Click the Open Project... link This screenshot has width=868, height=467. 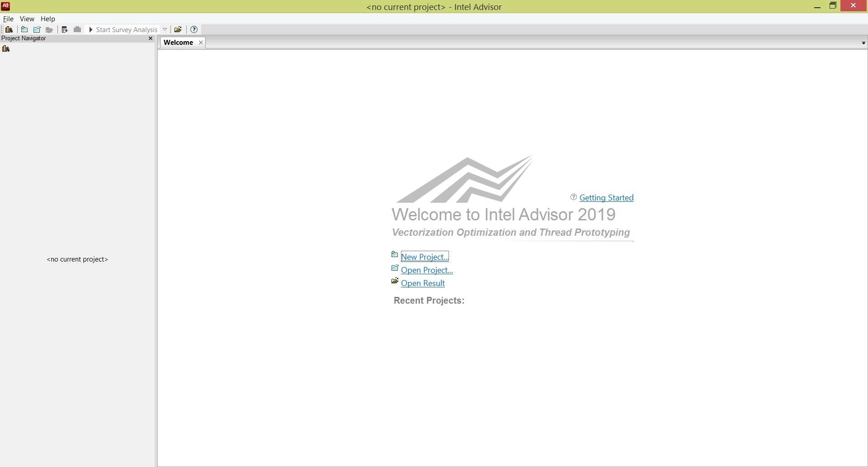(x=427, y=270)
